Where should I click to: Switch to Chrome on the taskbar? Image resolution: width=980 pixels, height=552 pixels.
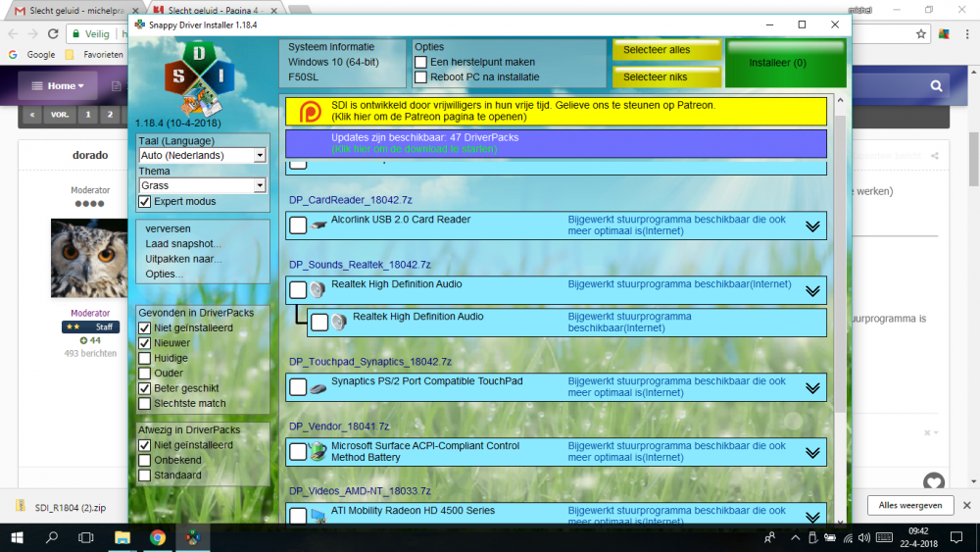coord(158,537)
